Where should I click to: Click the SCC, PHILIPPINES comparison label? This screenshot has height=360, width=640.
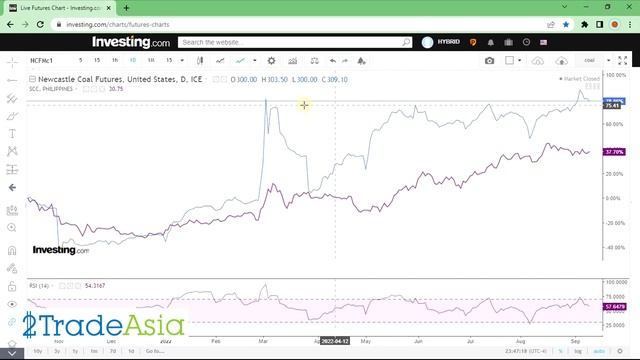coord(51,89)
